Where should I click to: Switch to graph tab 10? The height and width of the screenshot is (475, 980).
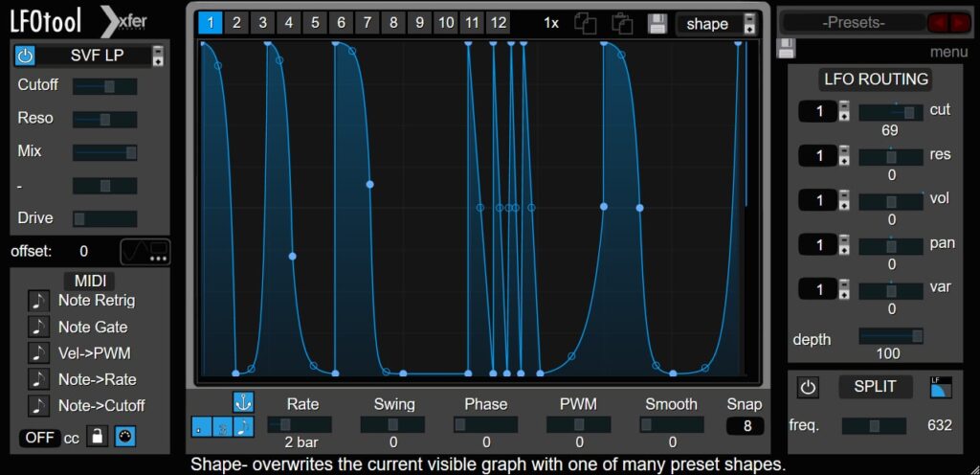(x=446, y=23)
